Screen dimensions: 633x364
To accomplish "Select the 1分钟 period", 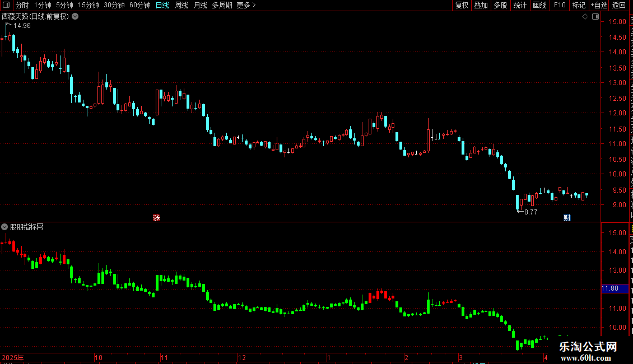I will [43, 5].
